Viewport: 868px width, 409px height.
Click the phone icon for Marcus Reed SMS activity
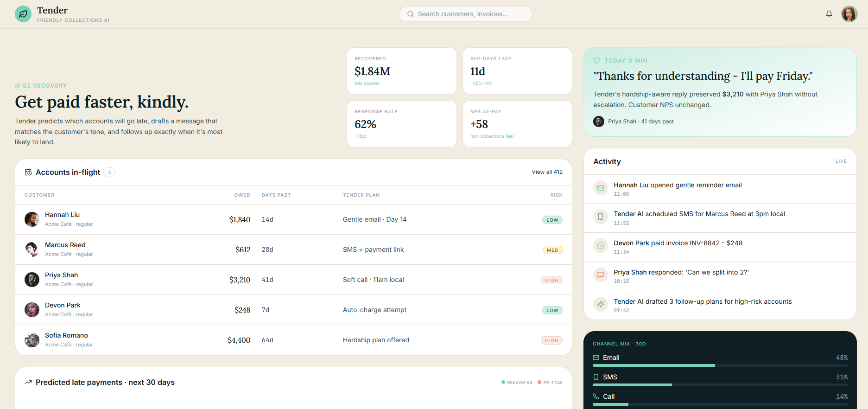tap(601, 217)
